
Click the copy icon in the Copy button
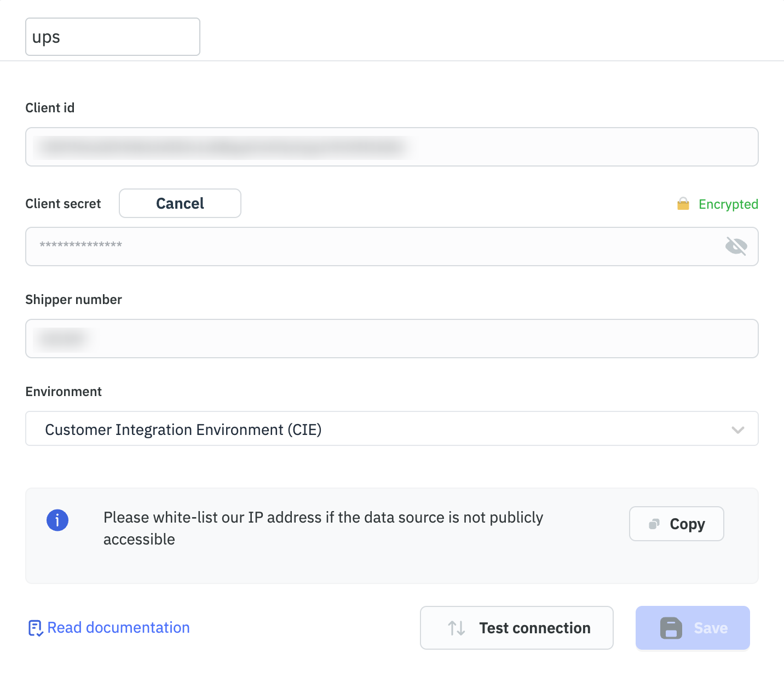tap(654, 524)
